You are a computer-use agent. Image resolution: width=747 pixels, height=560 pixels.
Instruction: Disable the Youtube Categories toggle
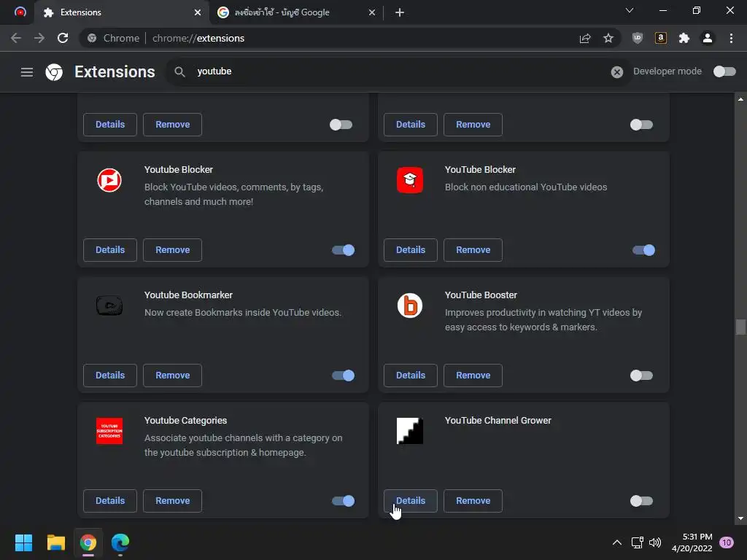(343, 500)
